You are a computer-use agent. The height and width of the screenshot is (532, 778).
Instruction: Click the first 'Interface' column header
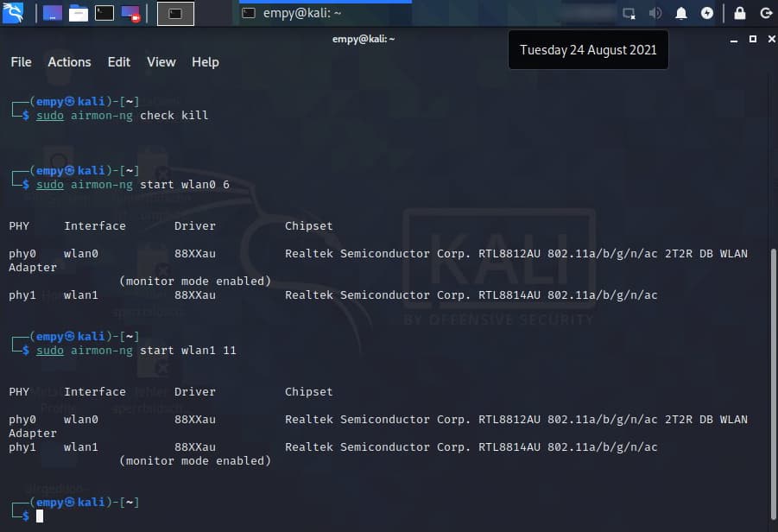pos(95,226)
